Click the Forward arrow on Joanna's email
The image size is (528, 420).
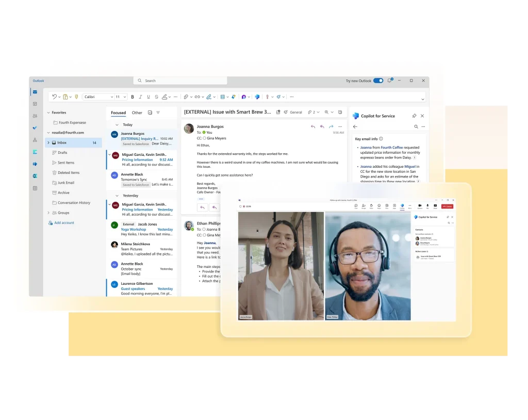coord(331,126)
